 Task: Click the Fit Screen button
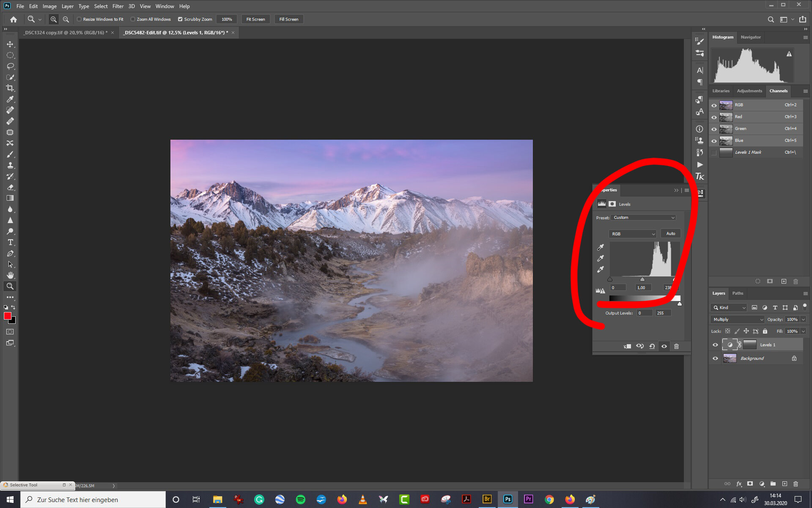[256, 19]
